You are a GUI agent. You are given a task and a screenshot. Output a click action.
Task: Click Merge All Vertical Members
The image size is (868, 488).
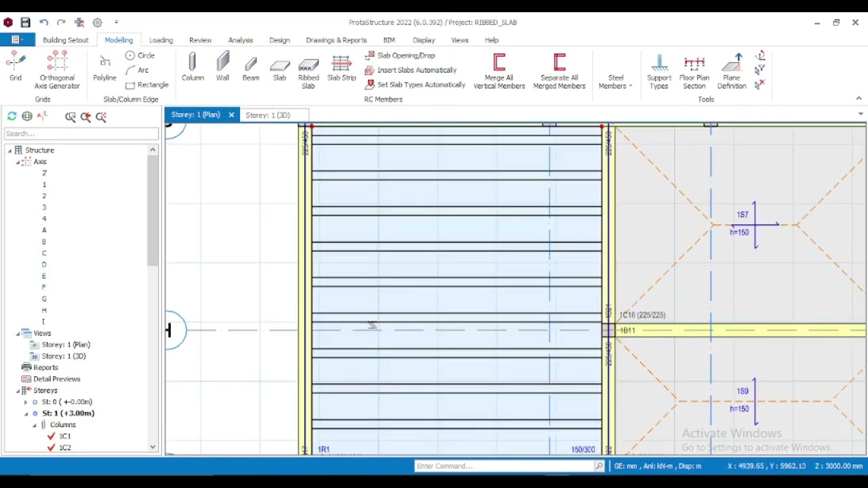[x=499, y=72]
